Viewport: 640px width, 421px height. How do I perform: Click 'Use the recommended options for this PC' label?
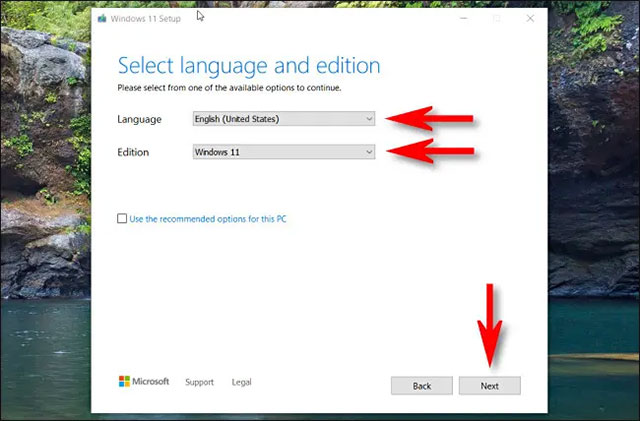coord(209,218)
